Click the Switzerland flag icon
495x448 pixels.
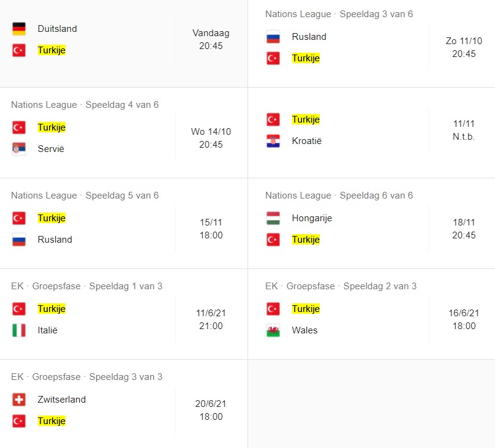coord(19,400)
